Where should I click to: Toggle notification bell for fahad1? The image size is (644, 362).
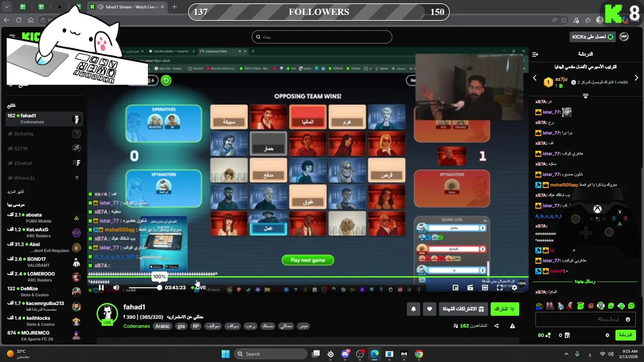[x=414, y=309]
